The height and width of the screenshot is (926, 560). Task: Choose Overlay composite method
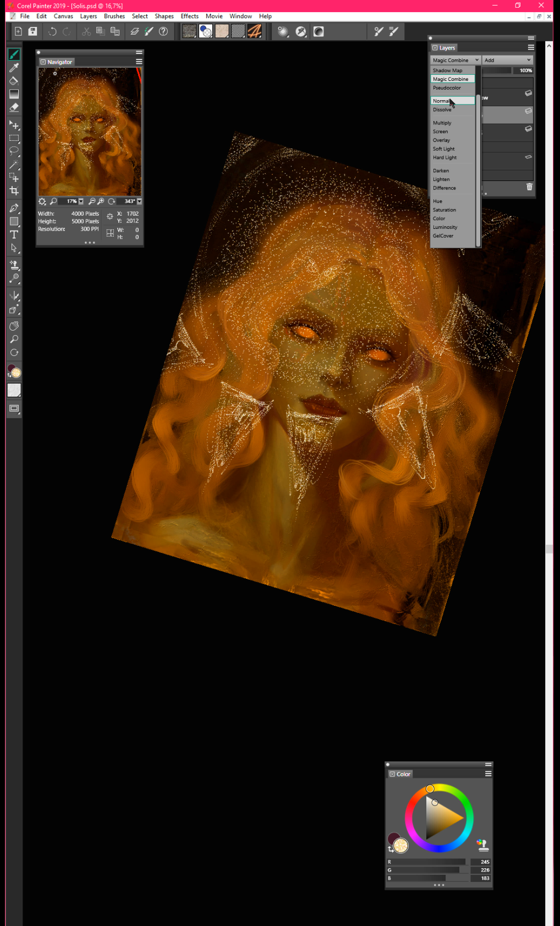[452, 140]
